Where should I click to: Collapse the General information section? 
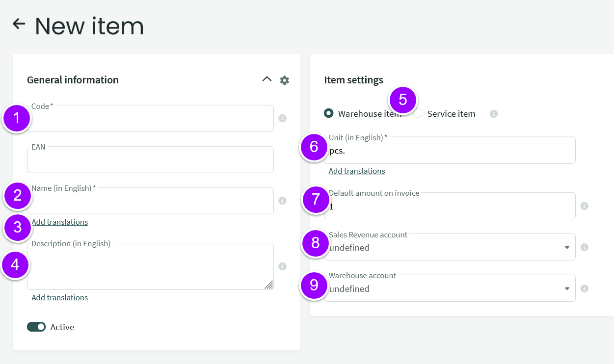(x=267, y=79)
